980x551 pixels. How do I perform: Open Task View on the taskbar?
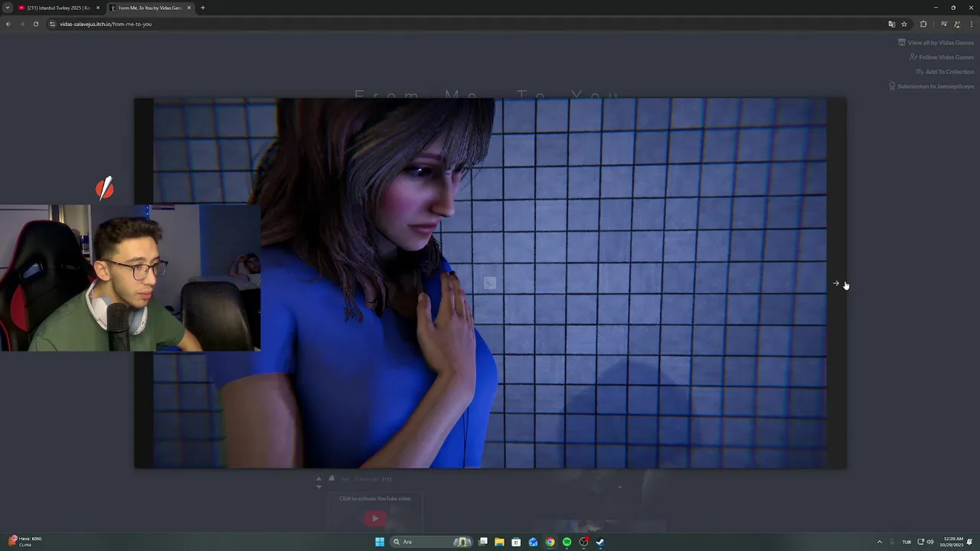click(483, 542)
